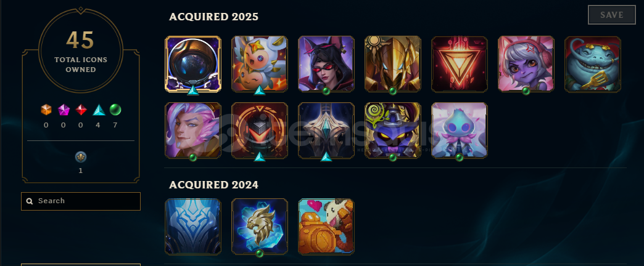Choose the golden eagle on crystal icon

(x=260, y=227)
